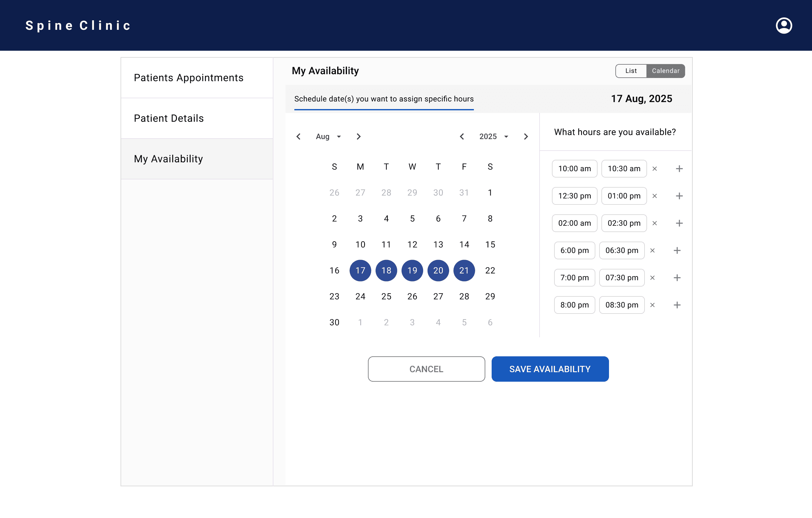Open the 2025 year dropdown
This screenshot has height=518, width=812.
(x=494, y=137)
